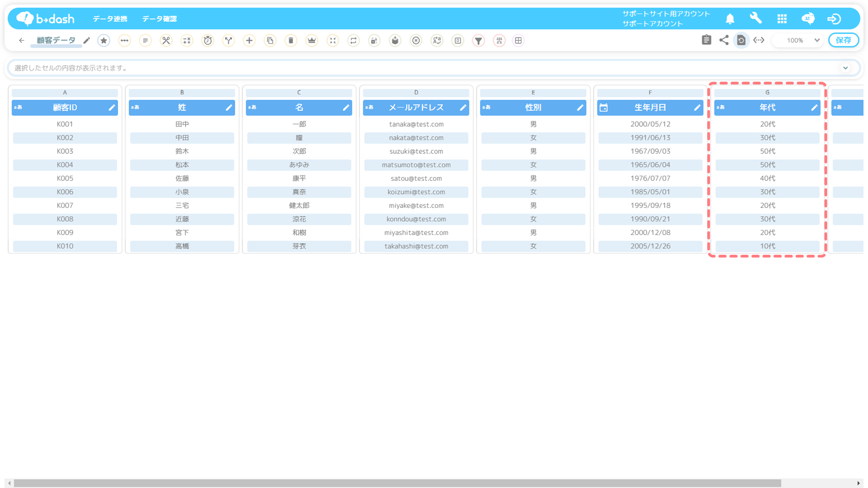
Task: Click the brain assistant icon
Action: click(808, 18)
